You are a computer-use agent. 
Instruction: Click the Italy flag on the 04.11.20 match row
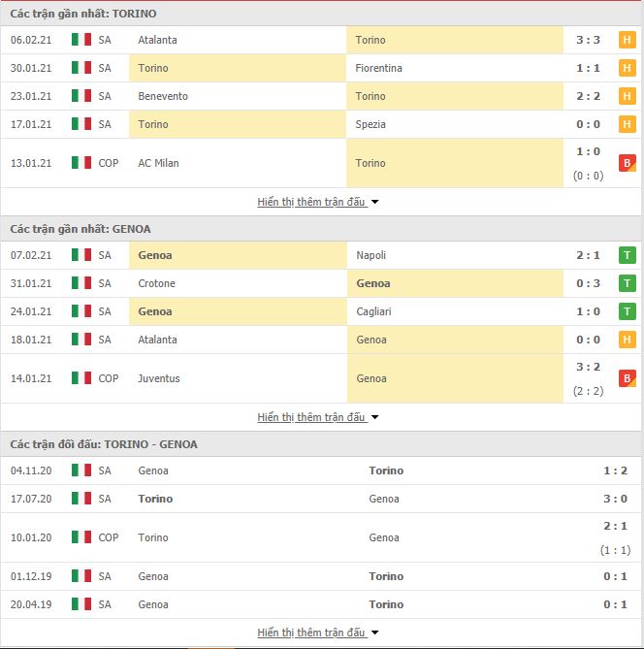pyautogui.click(x=81, y=471)
